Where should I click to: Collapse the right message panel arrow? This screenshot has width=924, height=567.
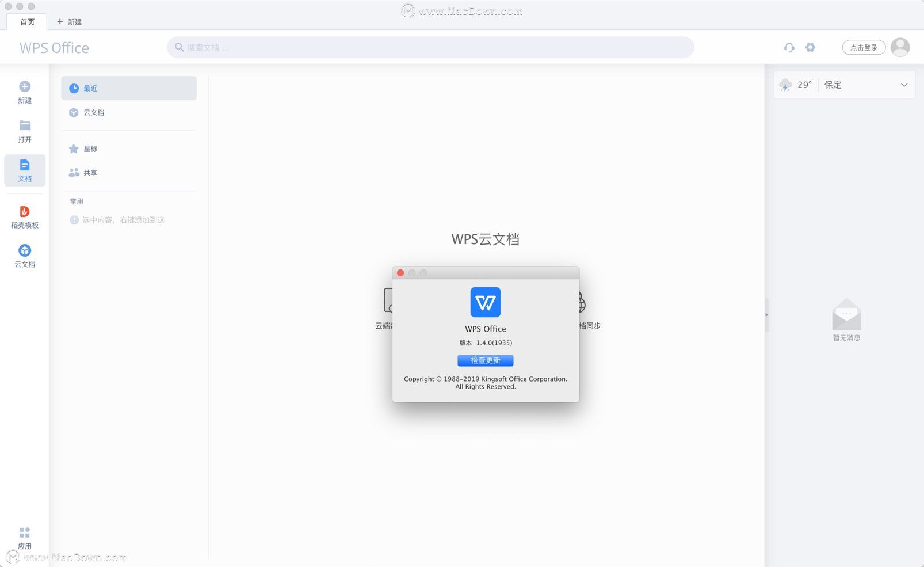coord(766,315)
